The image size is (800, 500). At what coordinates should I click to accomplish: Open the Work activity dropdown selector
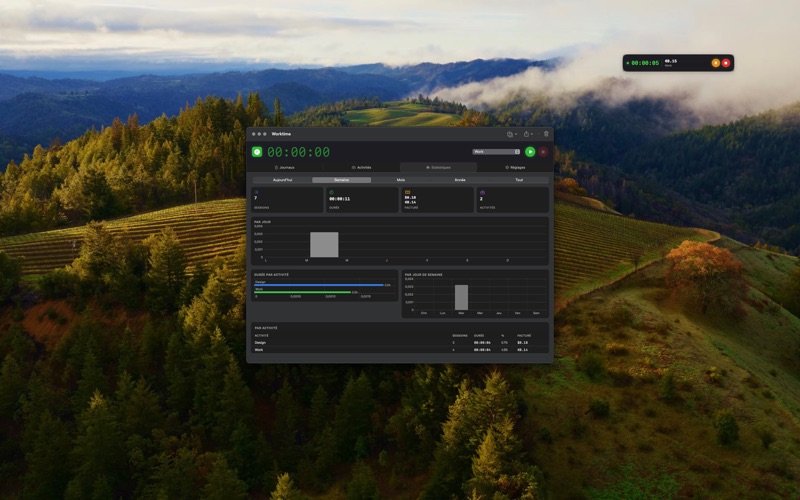496,152
